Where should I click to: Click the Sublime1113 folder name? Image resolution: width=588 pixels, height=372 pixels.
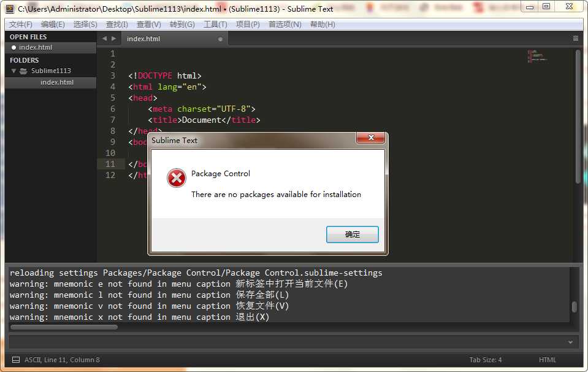pyautogui.click(x=51, y=71)
